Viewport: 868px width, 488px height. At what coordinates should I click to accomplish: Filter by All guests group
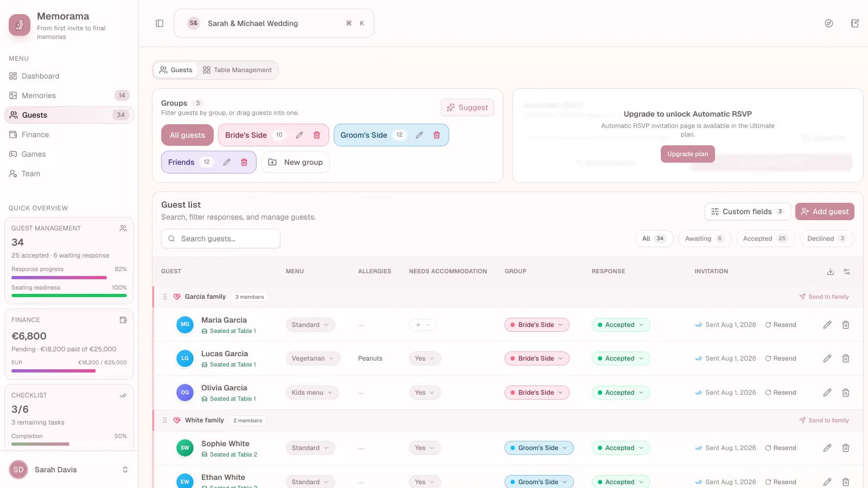187,135
